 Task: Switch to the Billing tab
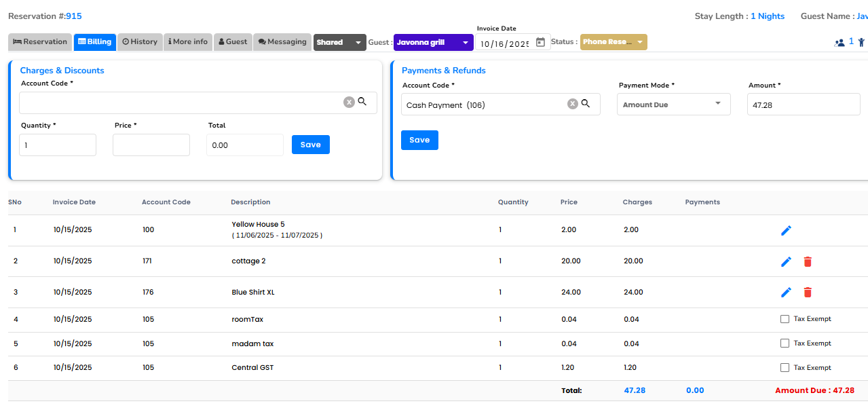tap(95, 42)
